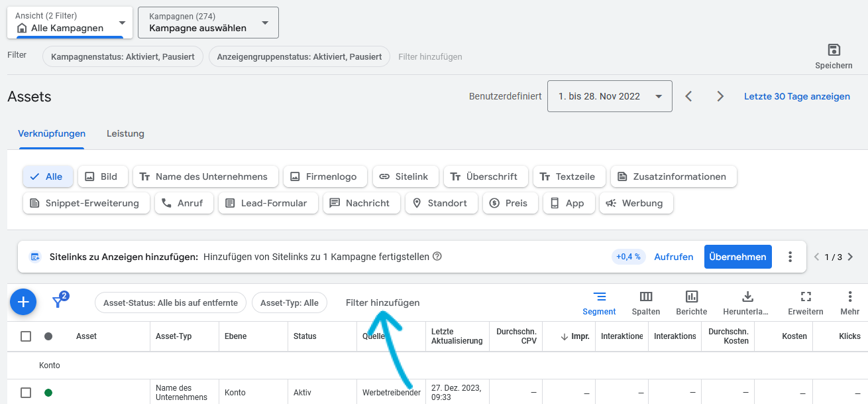
Task: Select the Überschrift asset chip
Action: (x=486, y=176)
